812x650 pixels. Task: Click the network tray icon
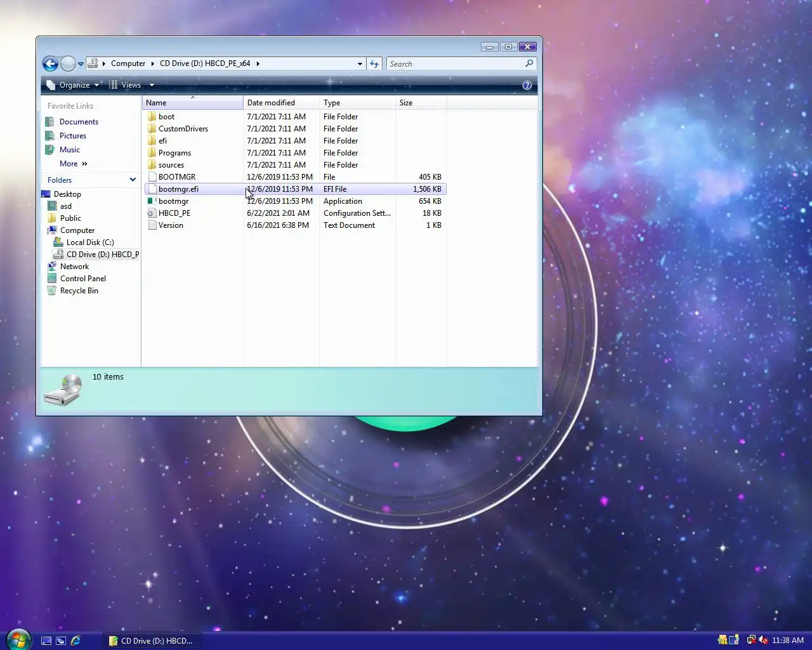[751, 640]
